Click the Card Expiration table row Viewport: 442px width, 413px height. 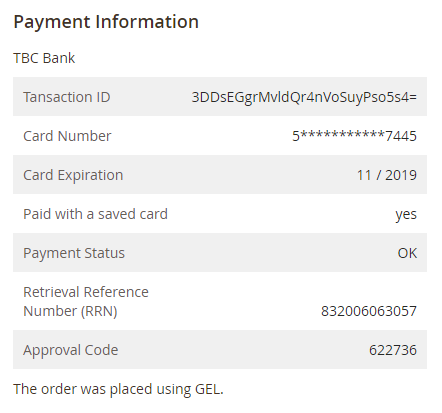(x=220, y=175)
